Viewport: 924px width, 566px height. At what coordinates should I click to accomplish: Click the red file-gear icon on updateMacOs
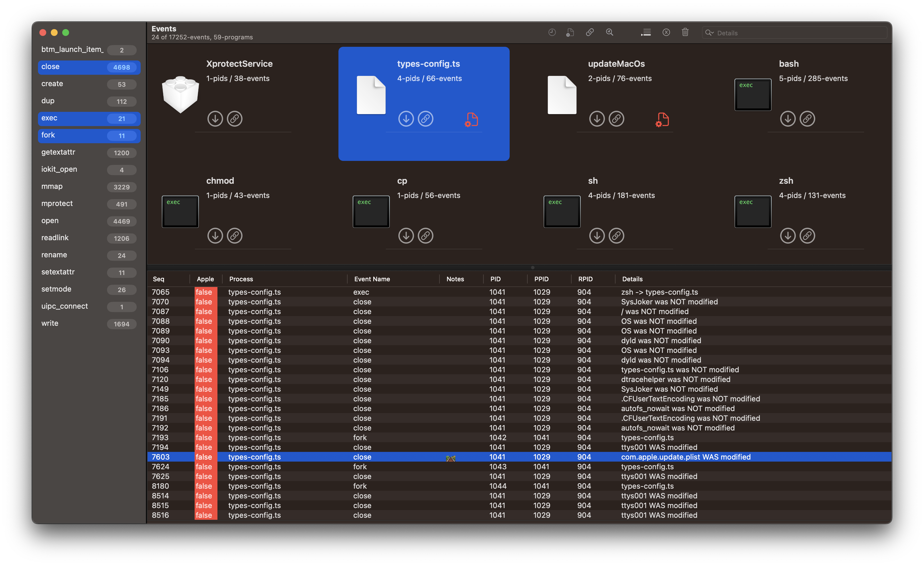pyautogui.click(x=662, y=120)
